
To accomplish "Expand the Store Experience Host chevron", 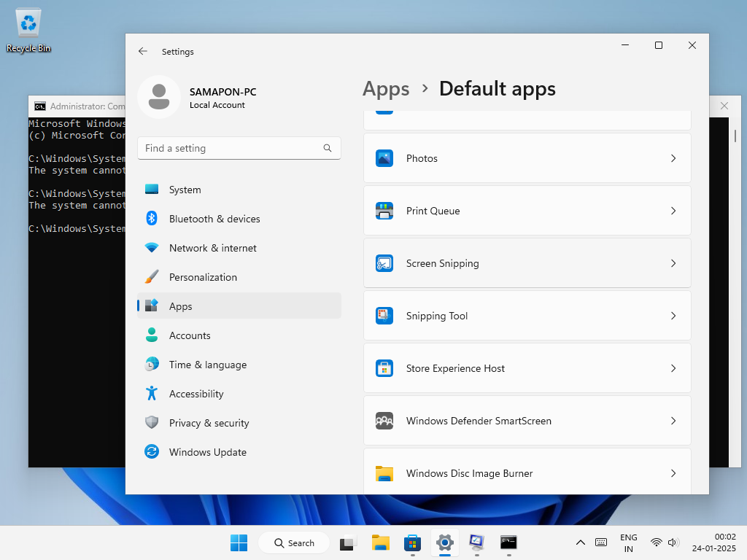I will [x=673, y=368].
